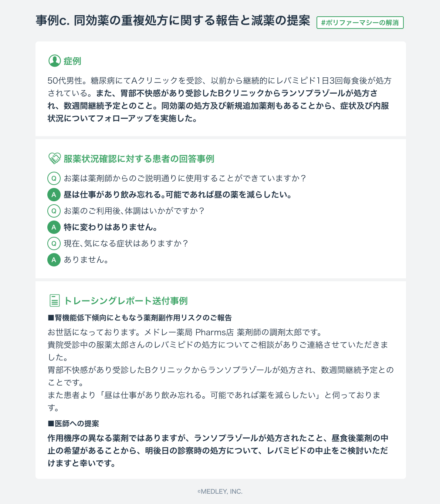440x504 pixels.
Task: Click the handshake heart icon
Action: coord(54,159)
